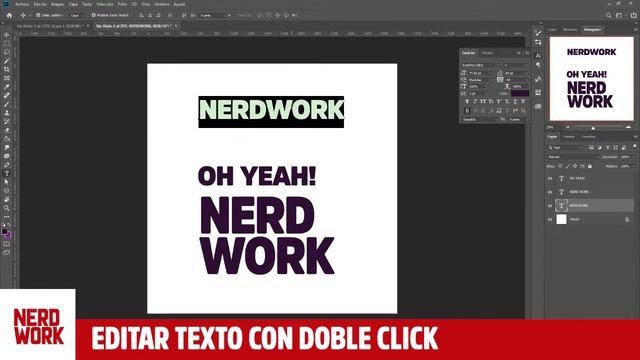The image size is (640, 360).
Task: Open the Filtro menu
Action: point(122,4)
